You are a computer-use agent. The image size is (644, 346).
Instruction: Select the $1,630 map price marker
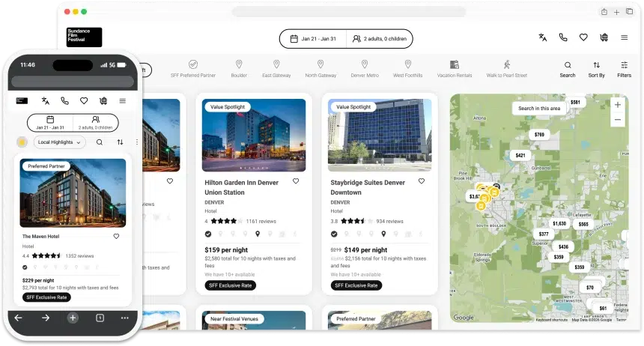pyautogui.click(x=559, y=223)
